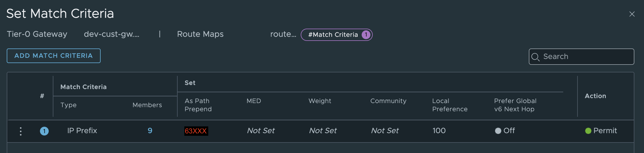Viewport: 644px width, 153px height.
Task: Click the Local Preference value 100
Action: click(439, 131)
